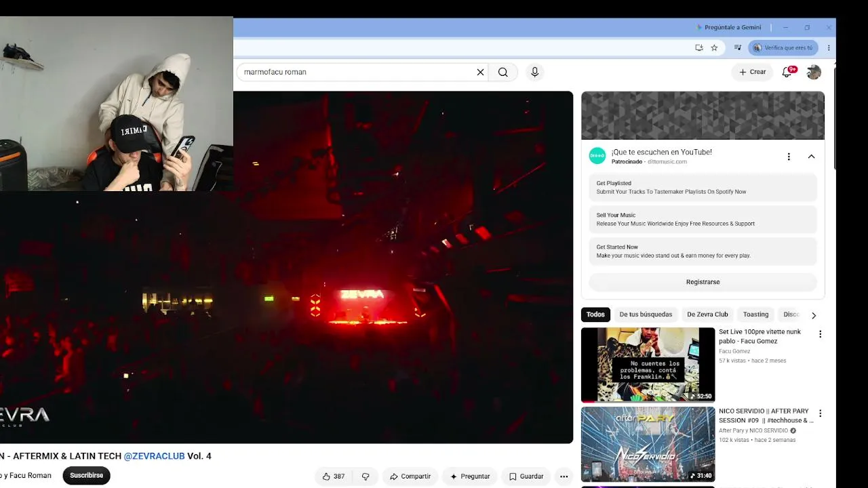The width and height of the screenshot is (868, 488).
Task: Click the ad banner image above Ditto
Action: coord(703,116)
